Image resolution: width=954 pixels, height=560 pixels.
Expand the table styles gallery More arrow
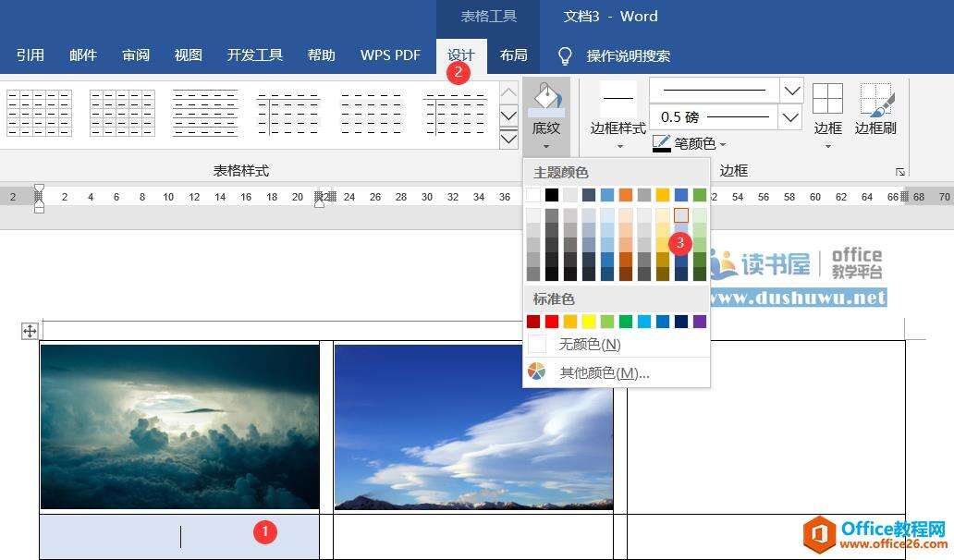click(x=508, y=140)
